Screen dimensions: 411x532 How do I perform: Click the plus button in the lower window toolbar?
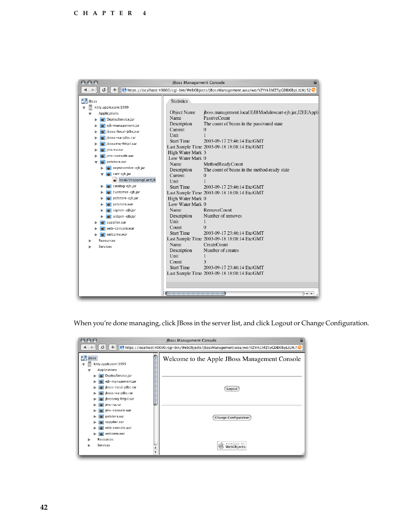[112, 347]
